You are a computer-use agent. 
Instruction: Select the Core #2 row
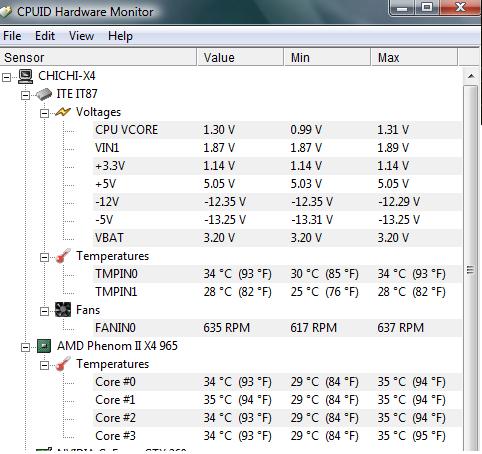pos(277,418)
